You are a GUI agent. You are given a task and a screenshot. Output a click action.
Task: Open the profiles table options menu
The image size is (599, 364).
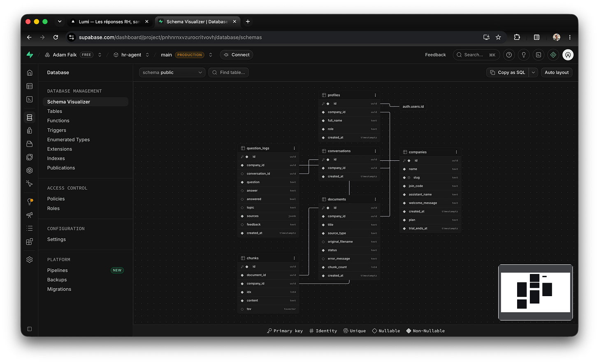pos(375,95)
